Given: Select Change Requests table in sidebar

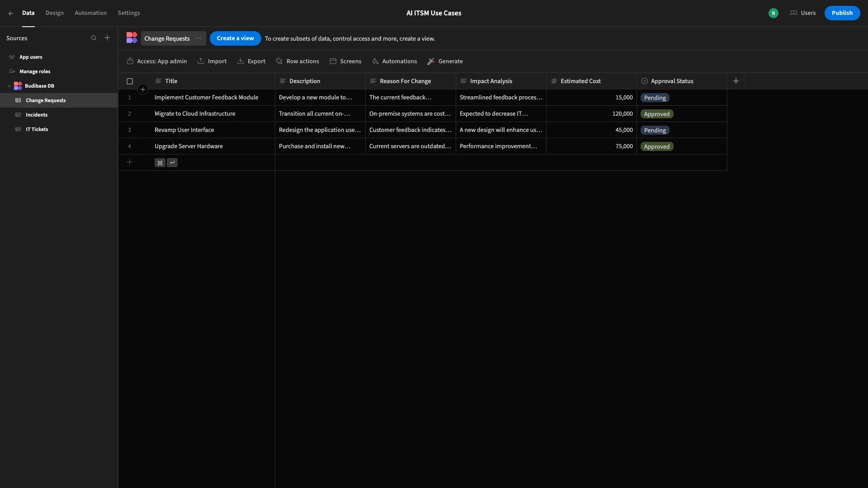Looking at the screenshot, I should pos(59,100).
